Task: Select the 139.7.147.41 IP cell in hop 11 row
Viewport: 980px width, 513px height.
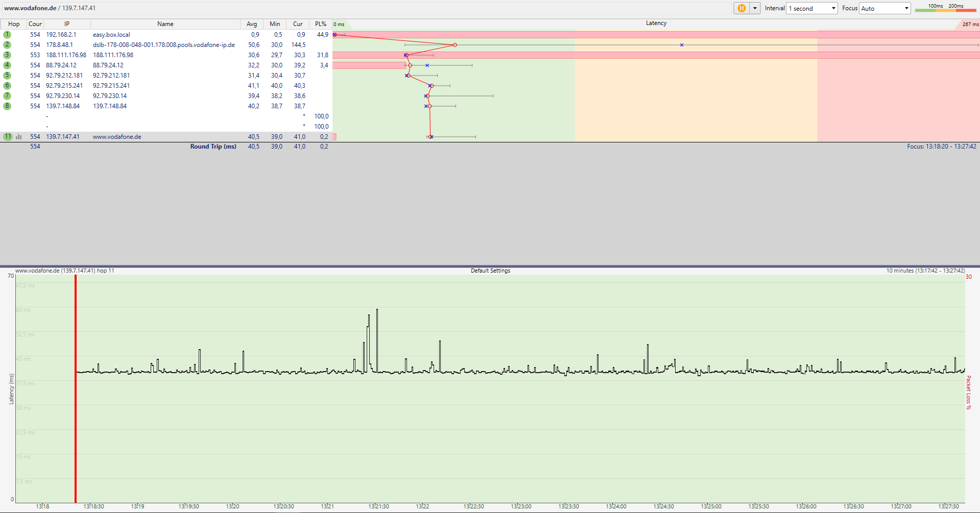Action: click(x=63, y=137)
